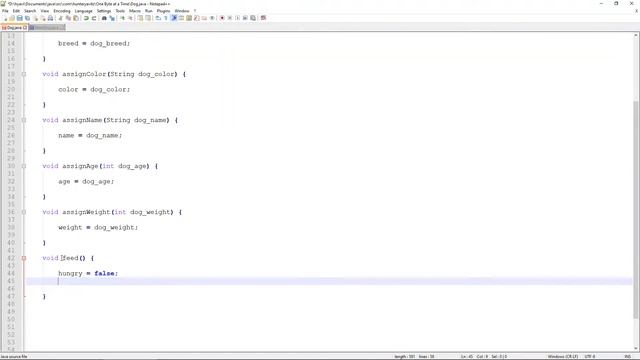The height and width of the screenshot is (360, 640).
Task: Open the ? help menu
Action: pyautogui.click(x=195, y=11)
